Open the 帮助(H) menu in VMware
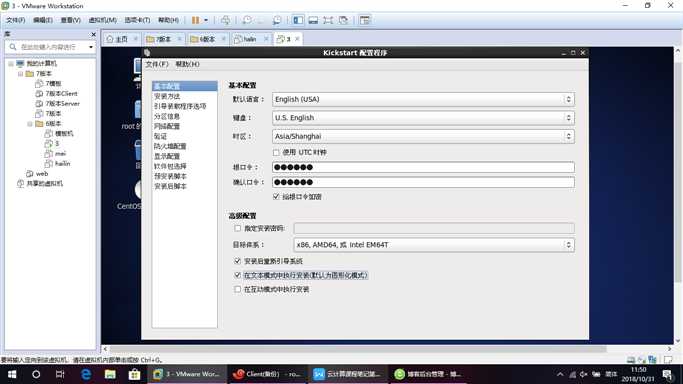Screen dimensions: 683x384 [168, 20]
